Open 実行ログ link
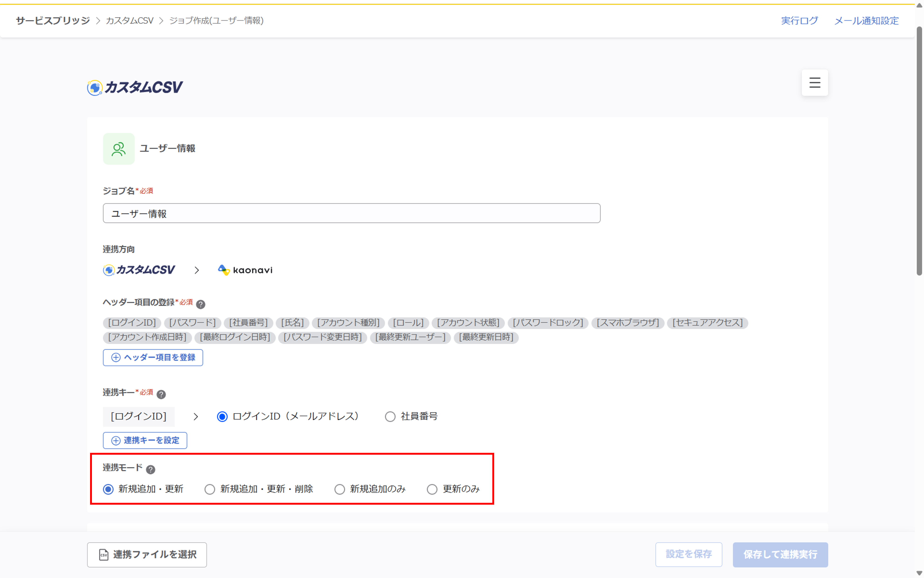The image size is (924, 578). click(799, 21)
